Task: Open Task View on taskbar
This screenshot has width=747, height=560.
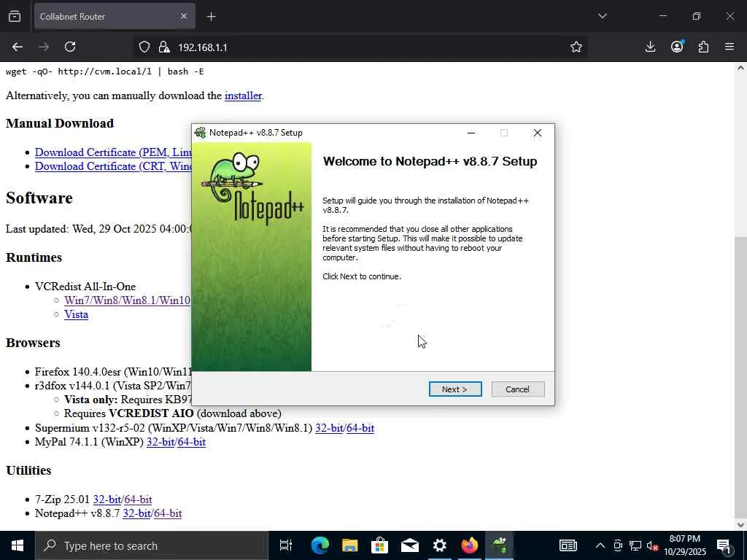Action: click(285, 545)
